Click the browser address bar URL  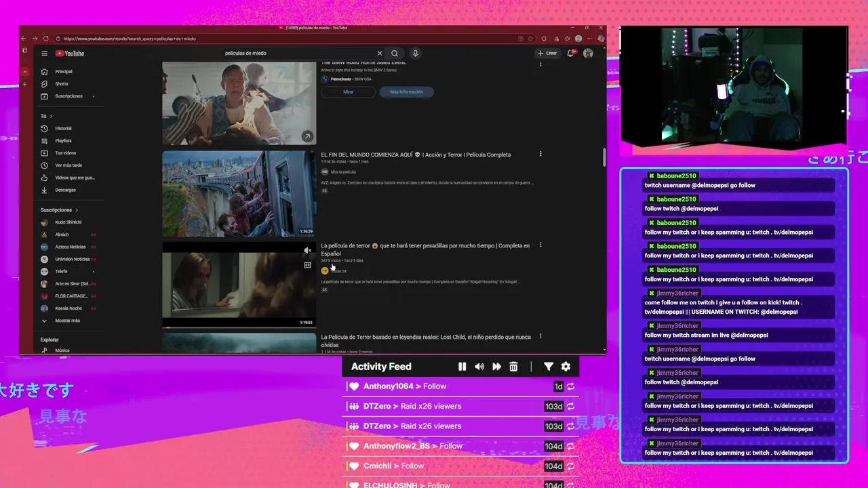[129, 39]
